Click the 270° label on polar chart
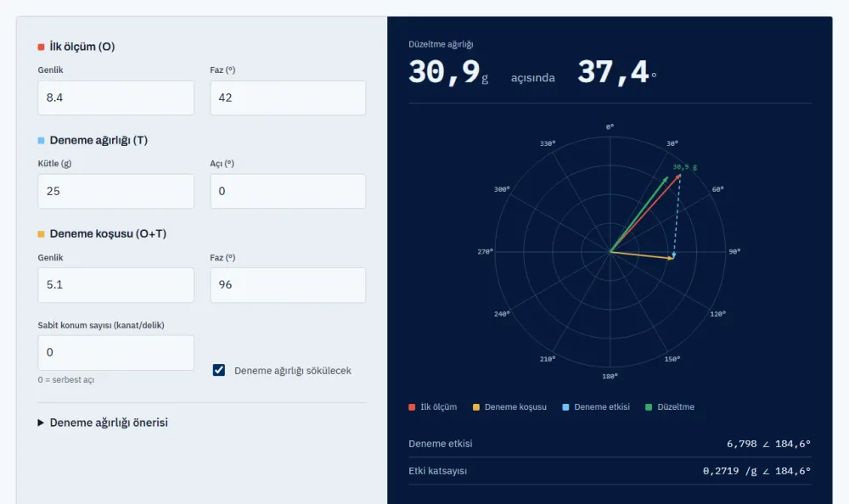 pyautogui.click(x=485, y=252)
